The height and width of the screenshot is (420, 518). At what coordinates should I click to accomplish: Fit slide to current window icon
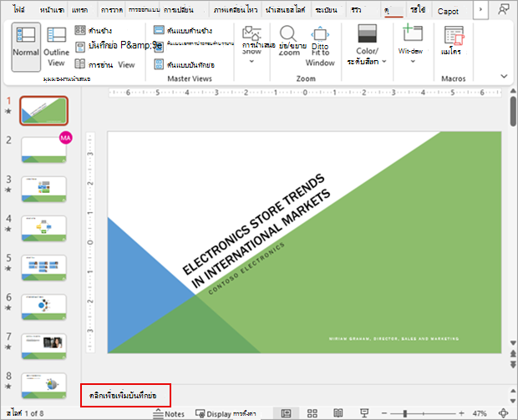(x=503, y=413)
